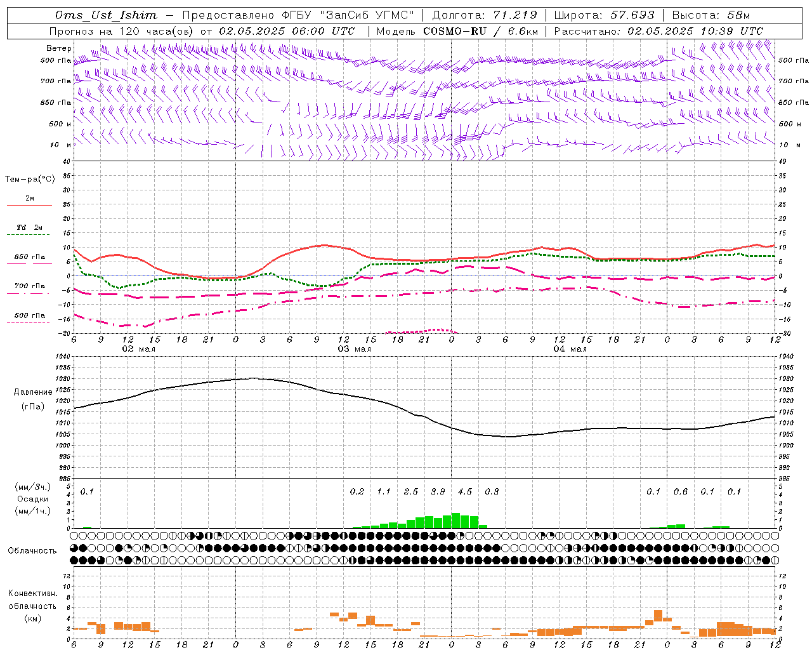Click the Конвективн. convective cloud label
812x650 pixels.
coord(33,594)
